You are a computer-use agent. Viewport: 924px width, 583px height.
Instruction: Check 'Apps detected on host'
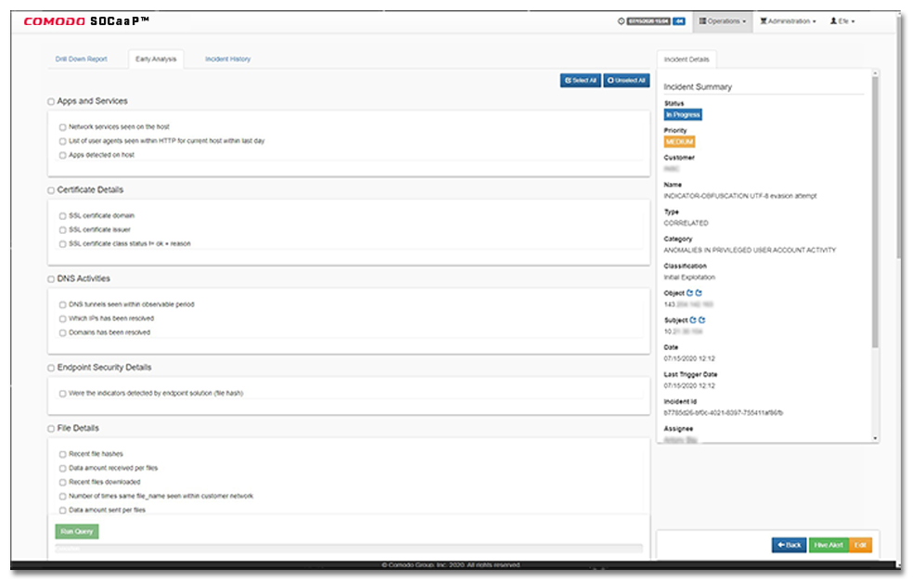coord(62,156)
